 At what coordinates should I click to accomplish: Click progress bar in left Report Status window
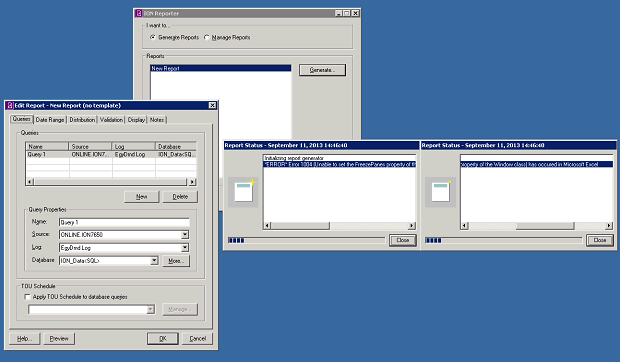pyautogui.click(x=306, y=240)
